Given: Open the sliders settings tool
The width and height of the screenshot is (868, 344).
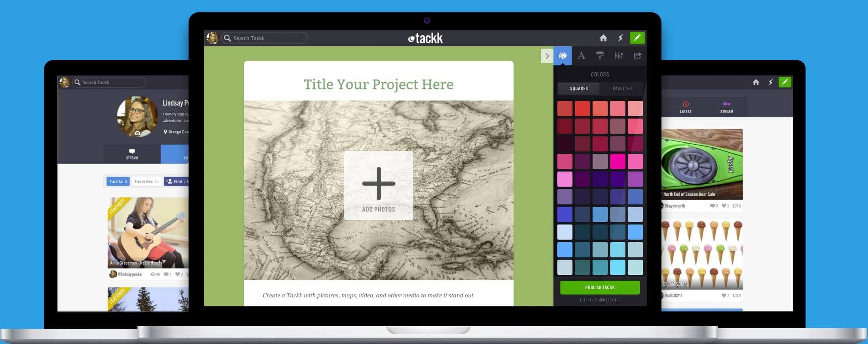Looking at the screenshot, I should [619, 56].
